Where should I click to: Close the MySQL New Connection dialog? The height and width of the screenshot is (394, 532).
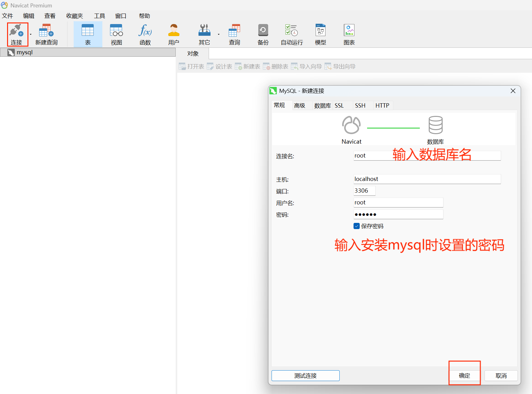[513, 91]
